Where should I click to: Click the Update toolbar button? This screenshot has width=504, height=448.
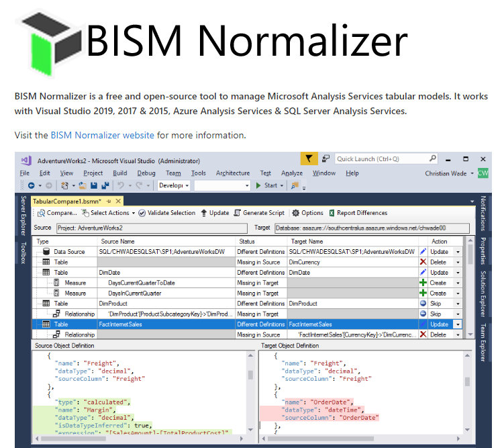click(x=215, y=213)
